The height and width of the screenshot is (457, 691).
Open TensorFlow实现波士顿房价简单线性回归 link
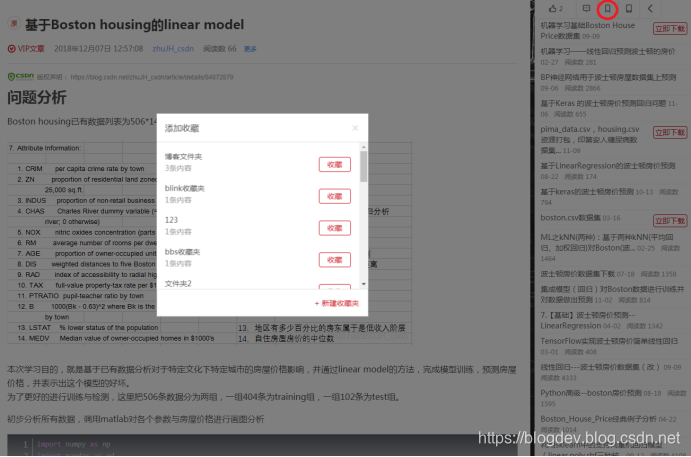(609, 341)
